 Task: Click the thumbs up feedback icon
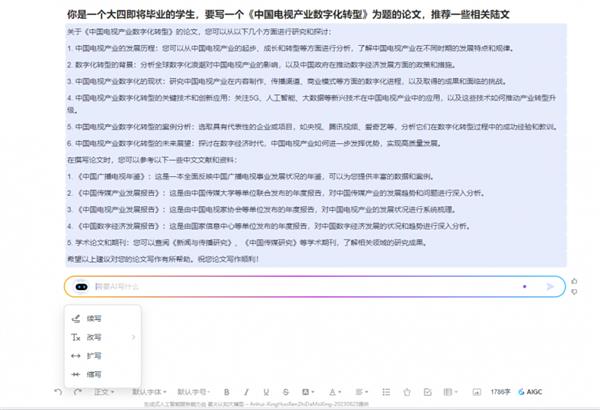(x=574, y=281)
